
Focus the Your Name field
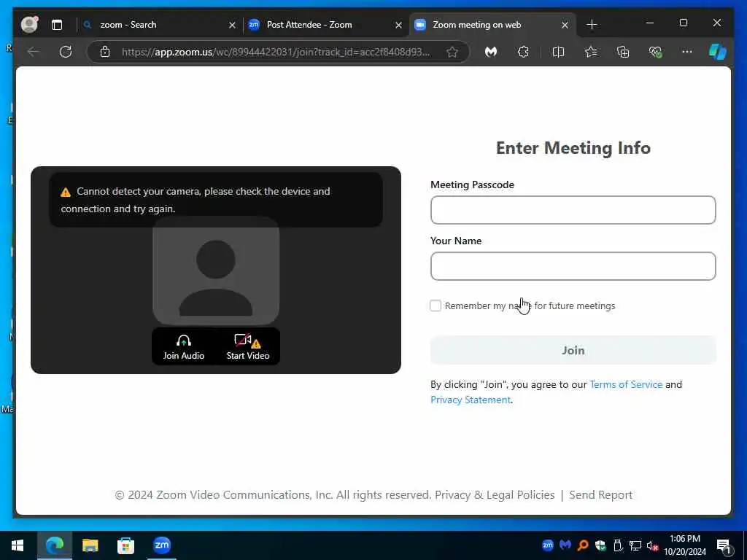point(573,266)
